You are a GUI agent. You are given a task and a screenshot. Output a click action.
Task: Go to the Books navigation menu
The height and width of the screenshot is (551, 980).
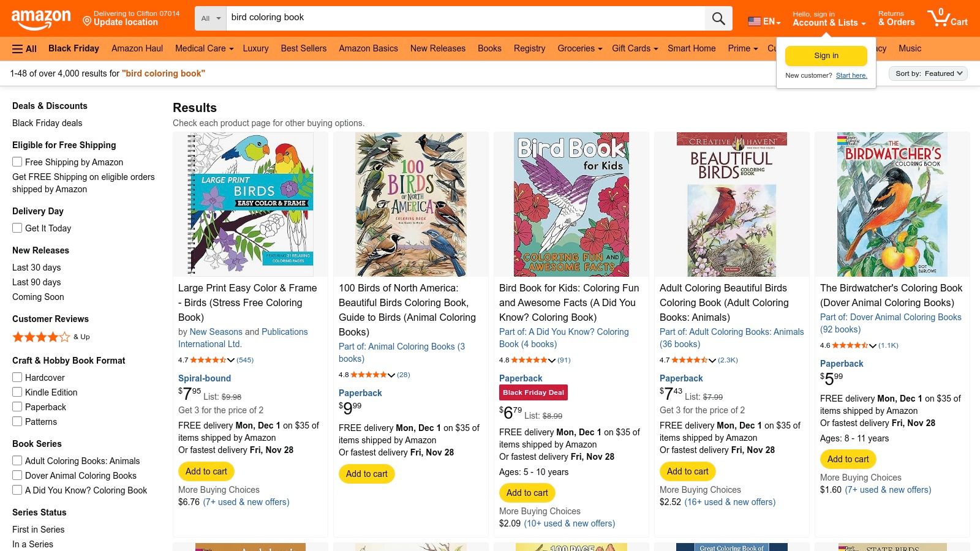489,48
